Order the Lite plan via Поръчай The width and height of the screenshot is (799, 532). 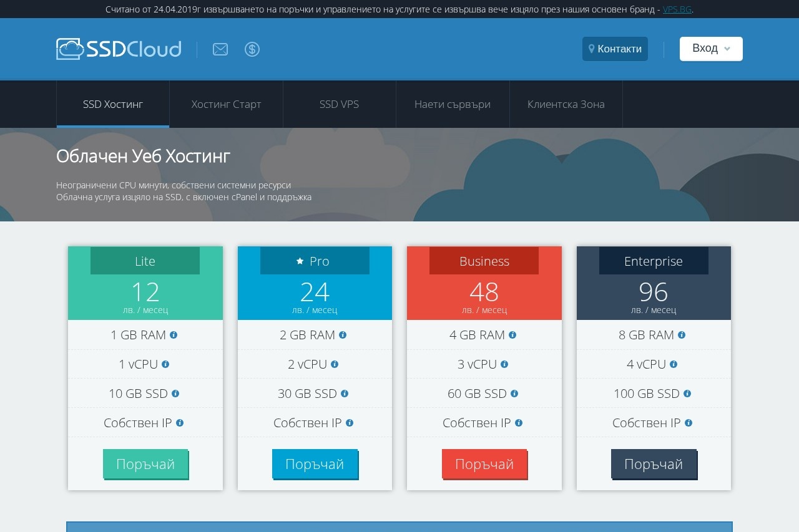[145, 463]
